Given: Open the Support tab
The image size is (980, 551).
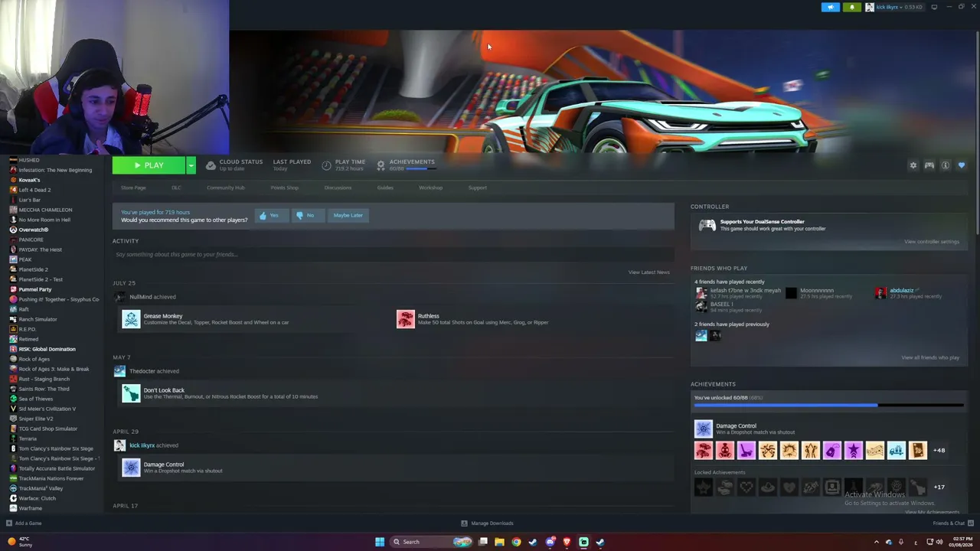Looking at the screenshot, I should (477, 187).
